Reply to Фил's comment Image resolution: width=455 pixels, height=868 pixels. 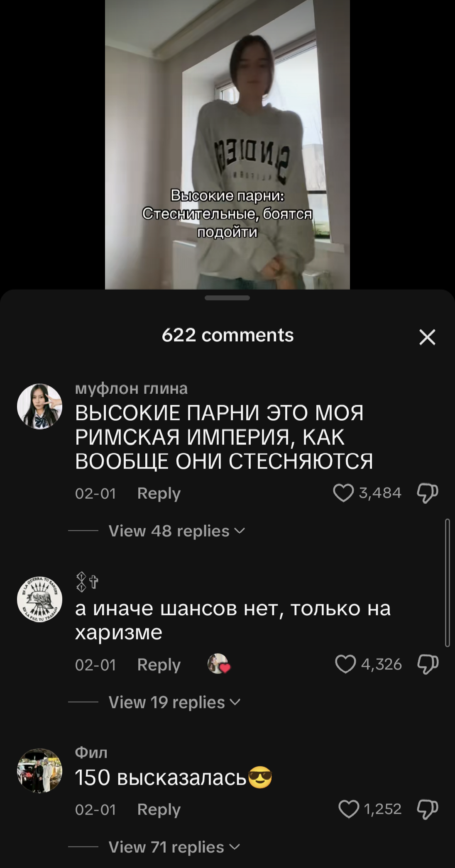pos(159,809)
